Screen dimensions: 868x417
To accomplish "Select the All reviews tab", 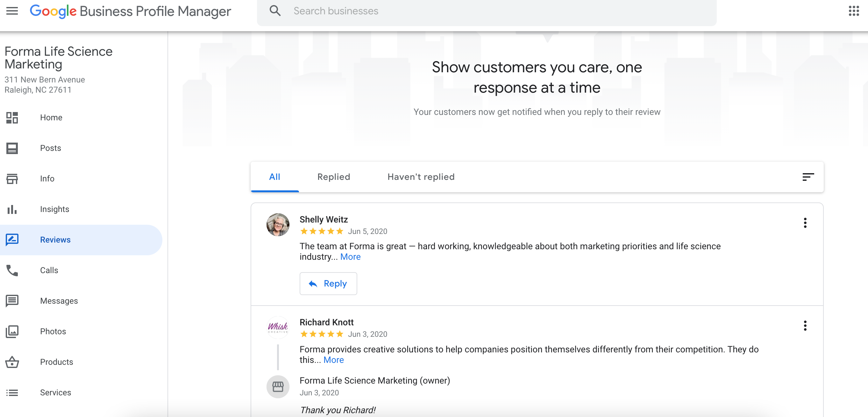I will (274, 177).
